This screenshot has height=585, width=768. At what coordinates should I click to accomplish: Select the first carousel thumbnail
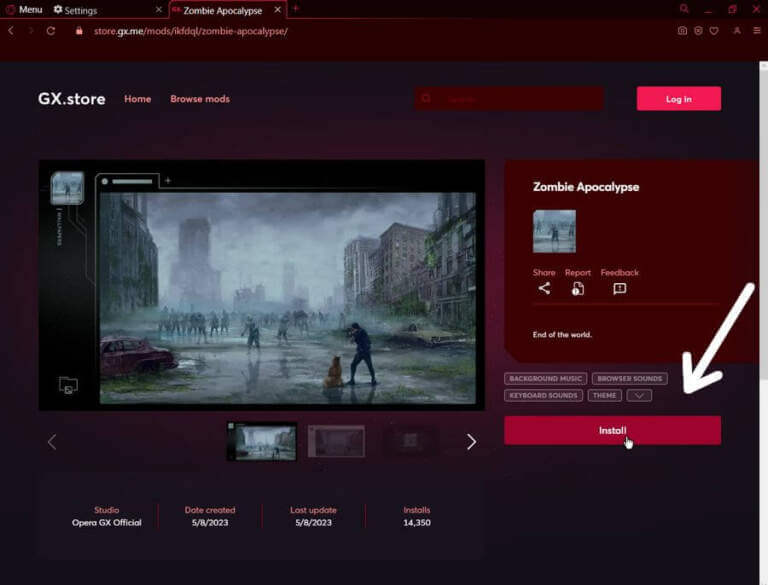click(262, 441)
